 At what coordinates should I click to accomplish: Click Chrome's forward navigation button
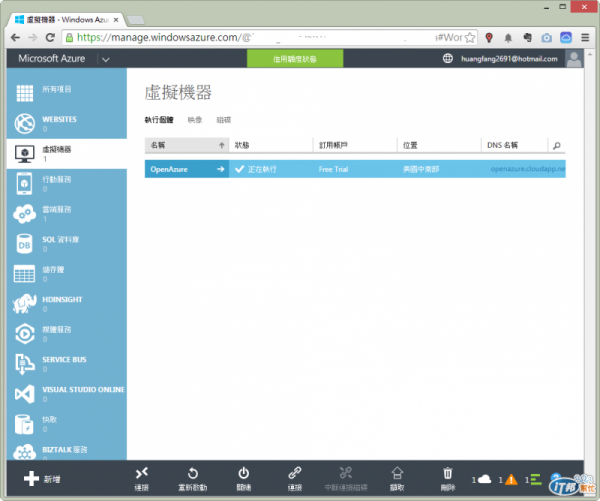pyautogui.click(x=33, y=38)
